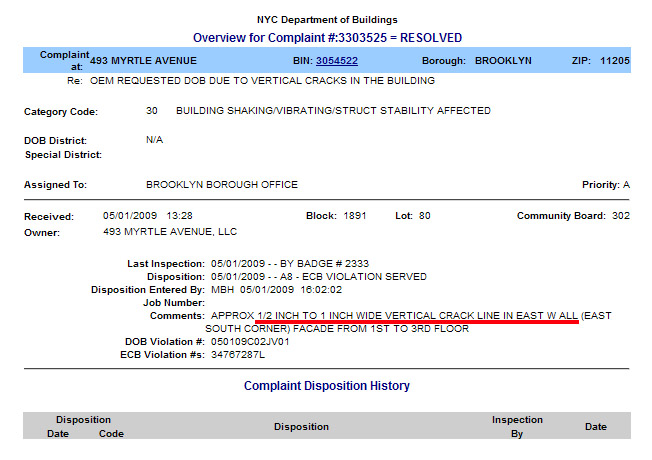The width and height of the screenshot is (652, 460).
Task: Open the BIN 3054522 link
Action: [336, 60]
